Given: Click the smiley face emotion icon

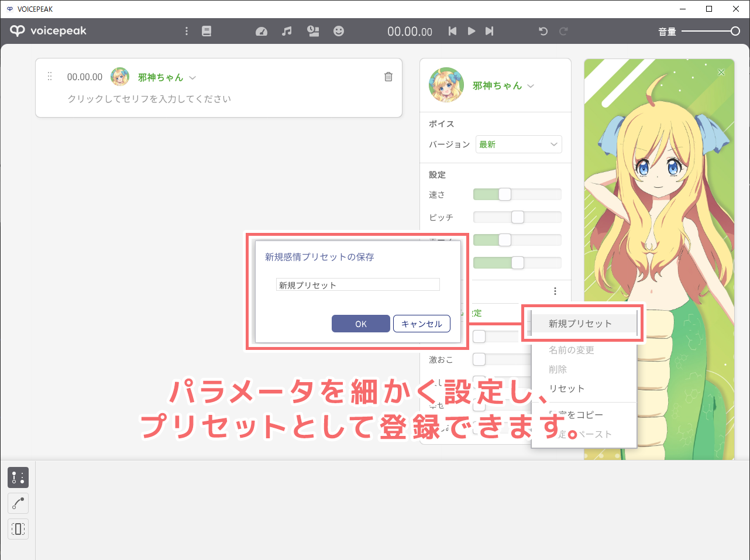Looking at the screenshot, I should (339, 31).
